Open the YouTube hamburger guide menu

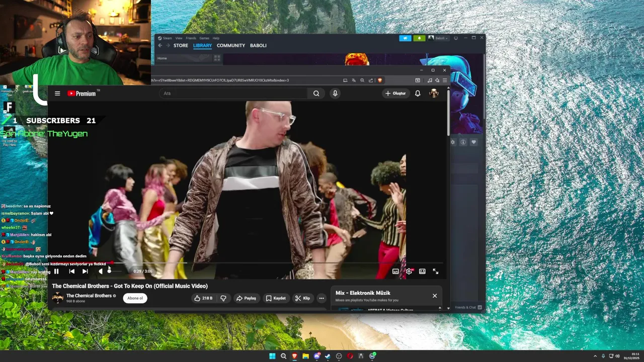coord(57,94)
